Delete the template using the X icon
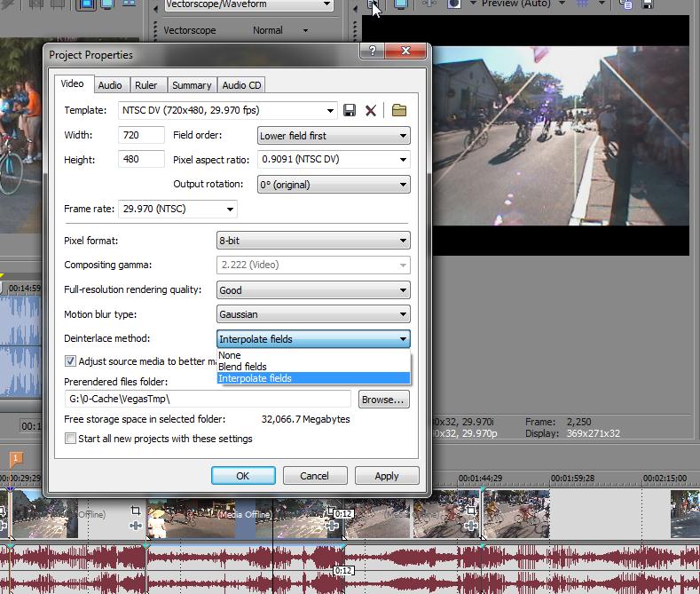Image resolution: width=700 pixels, height=594 pixels. pyautogui.click(x=371, y=111)
